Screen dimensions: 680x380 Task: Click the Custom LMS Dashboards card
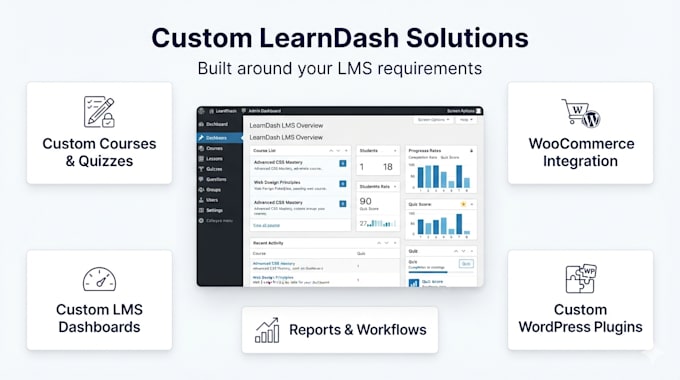click(99, 300)
